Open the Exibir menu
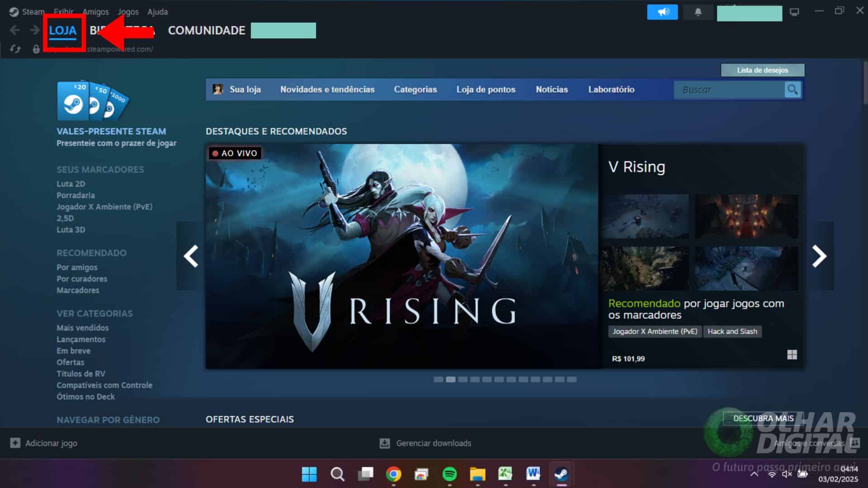The width and height of the screenshot is (868, 488). 63,12
